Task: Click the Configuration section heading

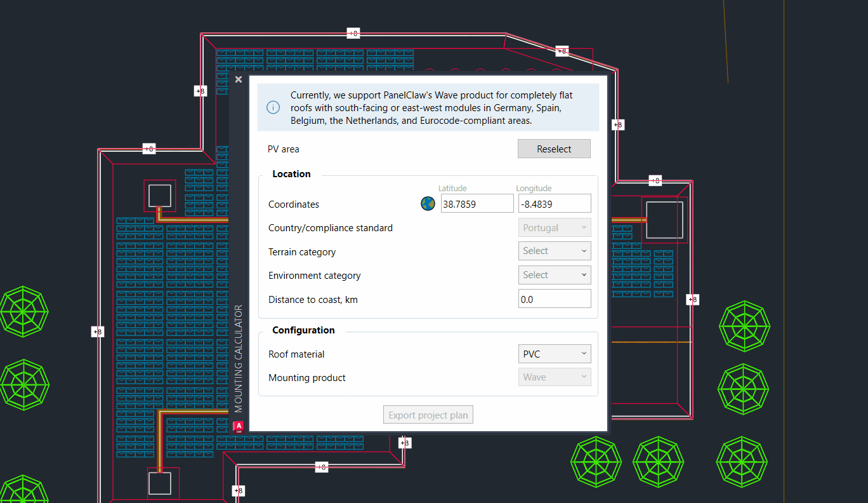Action: click(x=303, y=330)
